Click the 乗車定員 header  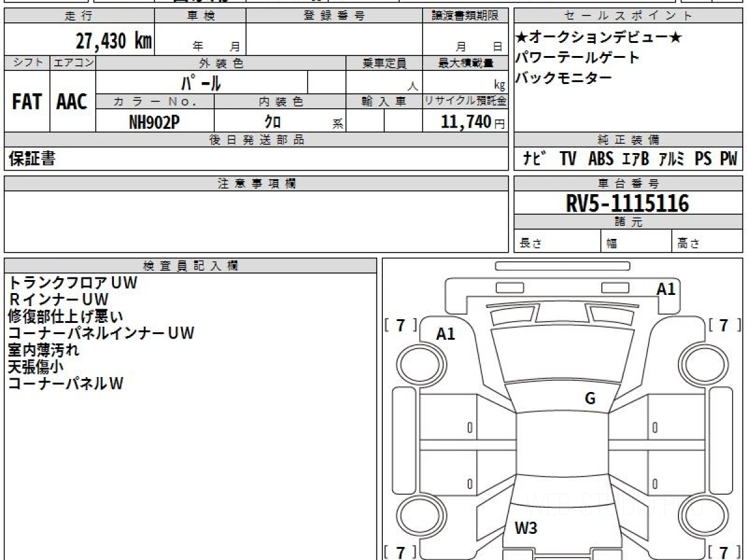coord(384,63)
